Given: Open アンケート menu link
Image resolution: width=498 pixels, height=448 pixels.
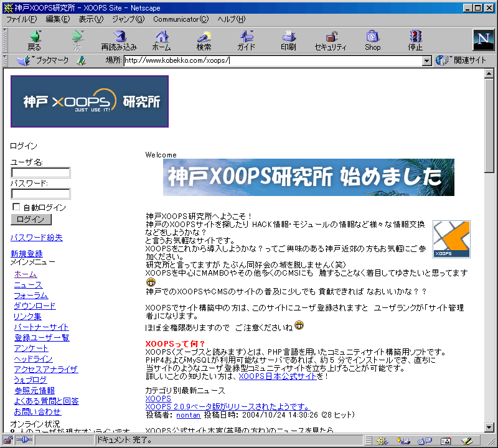Looking at the screenshot, I should [x=31, y=348].
